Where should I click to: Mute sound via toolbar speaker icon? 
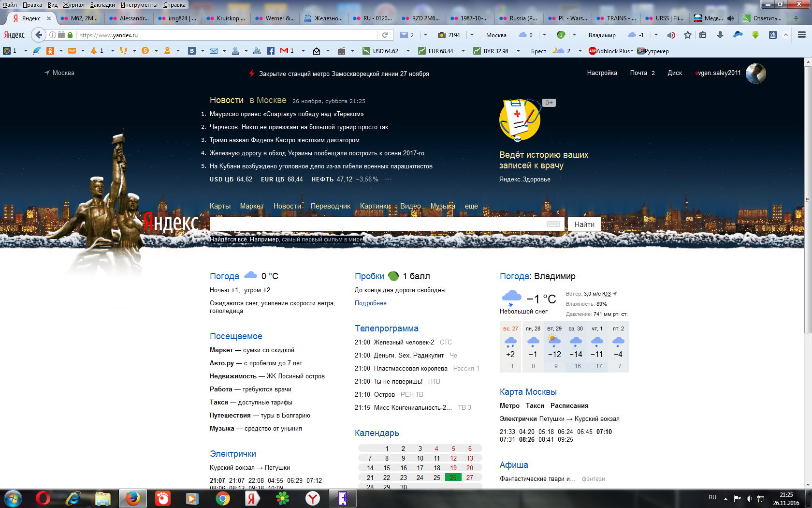[x=671, y=35]
